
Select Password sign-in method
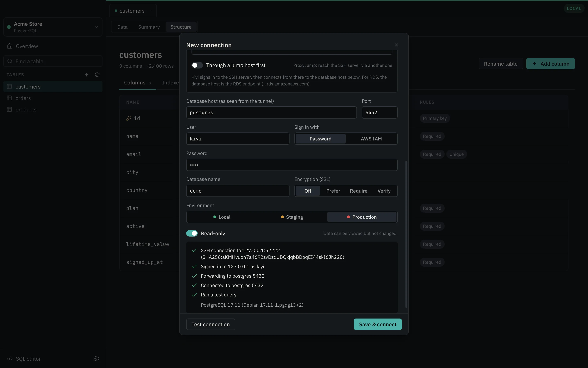point(320,139)
